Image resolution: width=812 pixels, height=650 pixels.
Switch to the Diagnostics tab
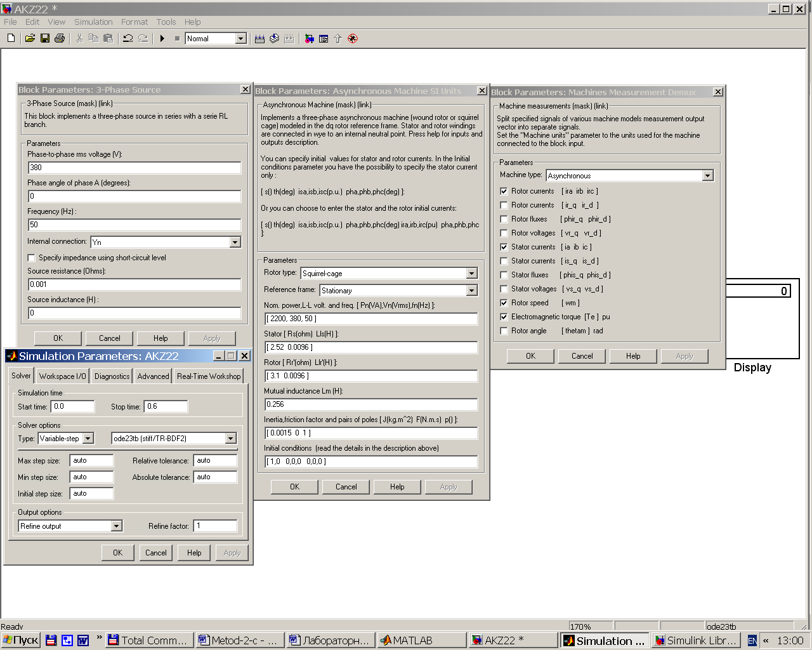[112, 376]
